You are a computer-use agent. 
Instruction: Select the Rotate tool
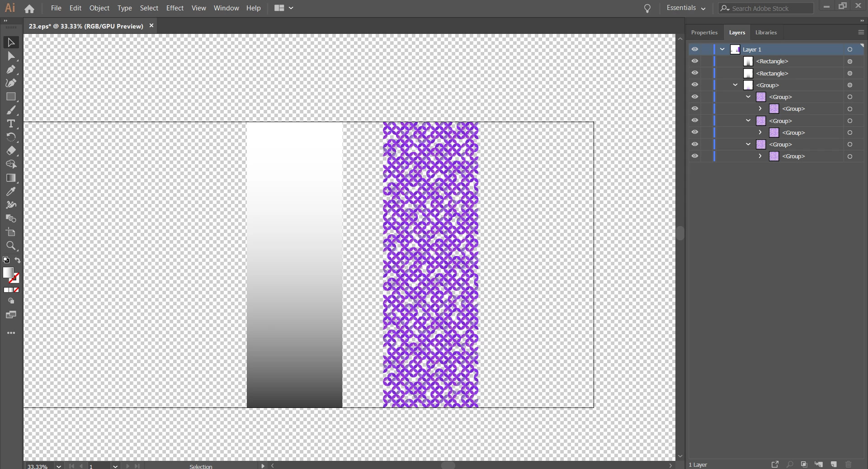tap(11, 137)
